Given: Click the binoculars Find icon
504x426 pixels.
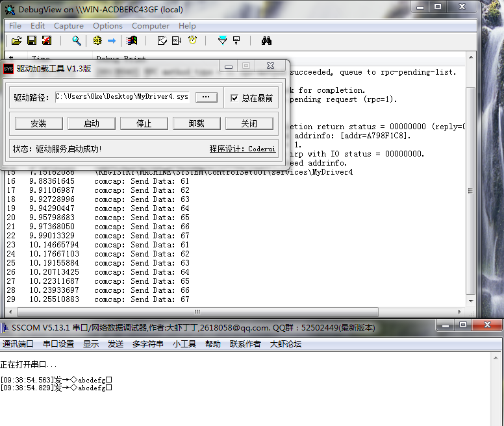Looking at the screenshot, I should (266, 40).
